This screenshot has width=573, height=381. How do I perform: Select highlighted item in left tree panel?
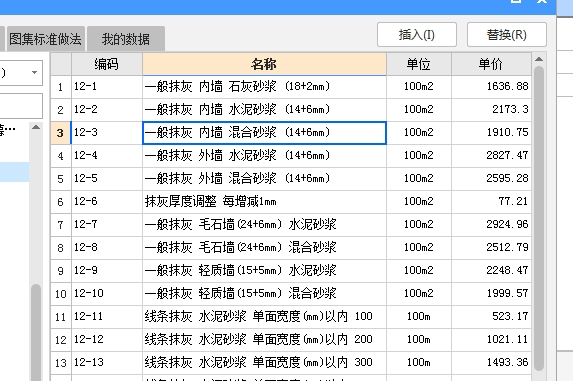pos(15,172)
